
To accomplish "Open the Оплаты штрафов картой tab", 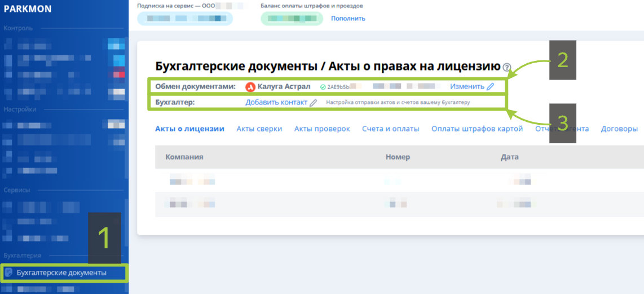I will (477, 129).
